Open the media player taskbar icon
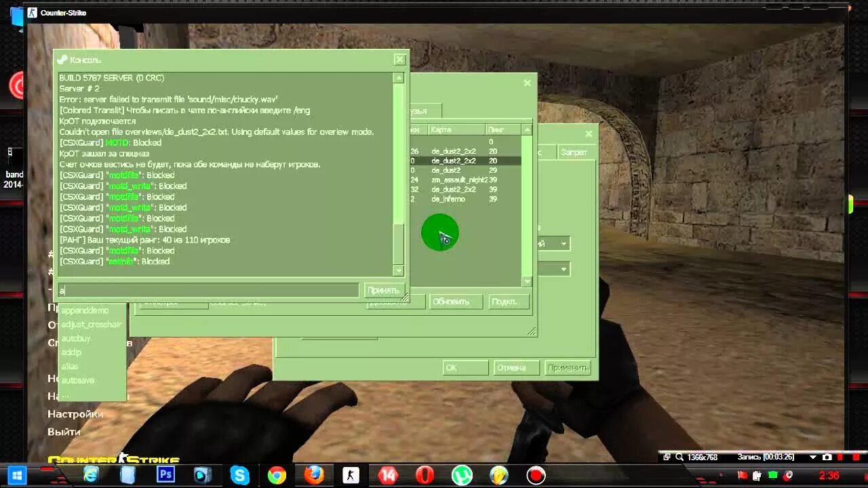The width and height of the screenshot is (868, 488). [203, 475]
